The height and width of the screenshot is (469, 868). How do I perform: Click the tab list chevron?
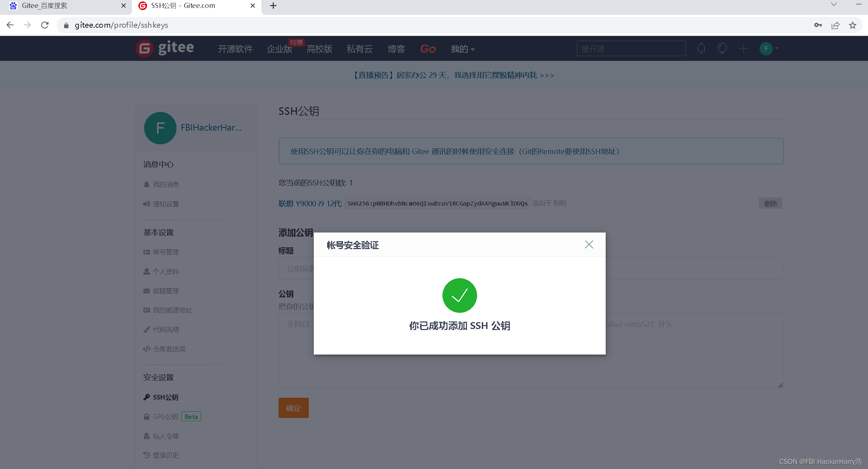pos(834,5)
